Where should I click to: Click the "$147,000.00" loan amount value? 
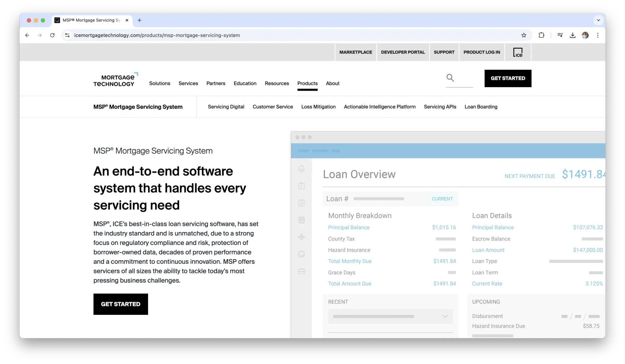[x=588, y=250]
